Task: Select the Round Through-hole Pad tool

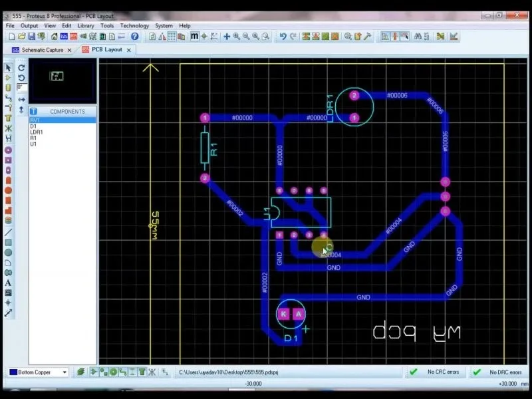Action: tap(8, 150)
